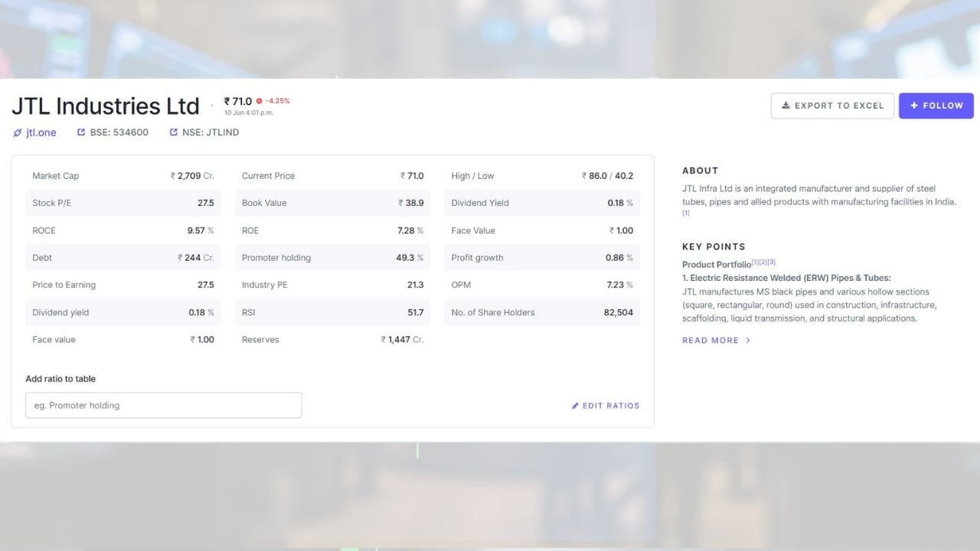This screenshot has height=551, width=980.
Task: Click the Market Cap ratio row
Action: tap(123, 176)
